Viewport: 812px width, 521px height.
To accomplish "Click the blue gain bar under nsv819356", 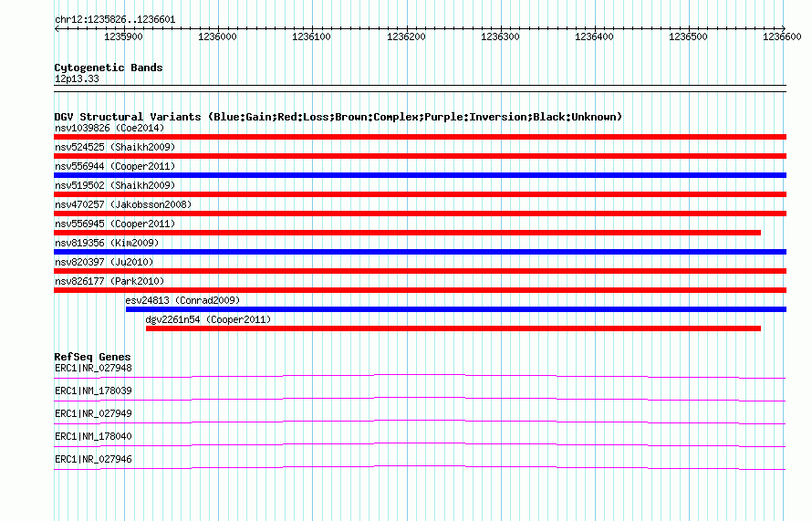I will [x=420, y=252].
